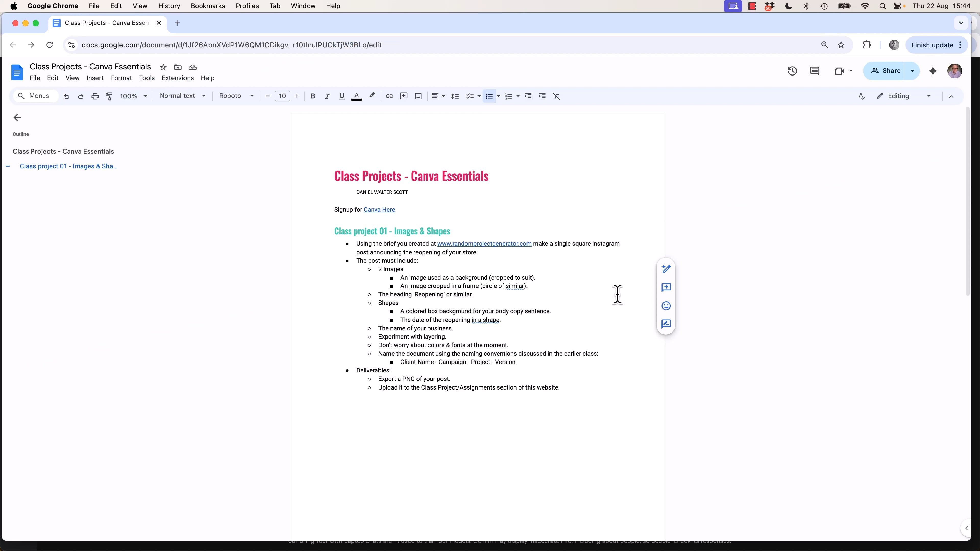Open the Editing mode dropdown
The width and height of the screenshot is (980, 551).
[x=903, y=96]
